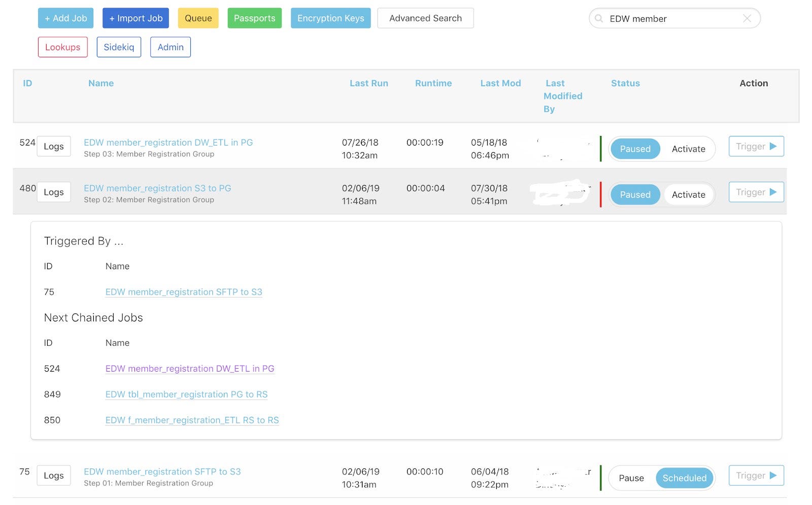Viewport: 812px width, 505px height.
Task: Click the Next Chained Jobs heading
Action: [93, 317]
